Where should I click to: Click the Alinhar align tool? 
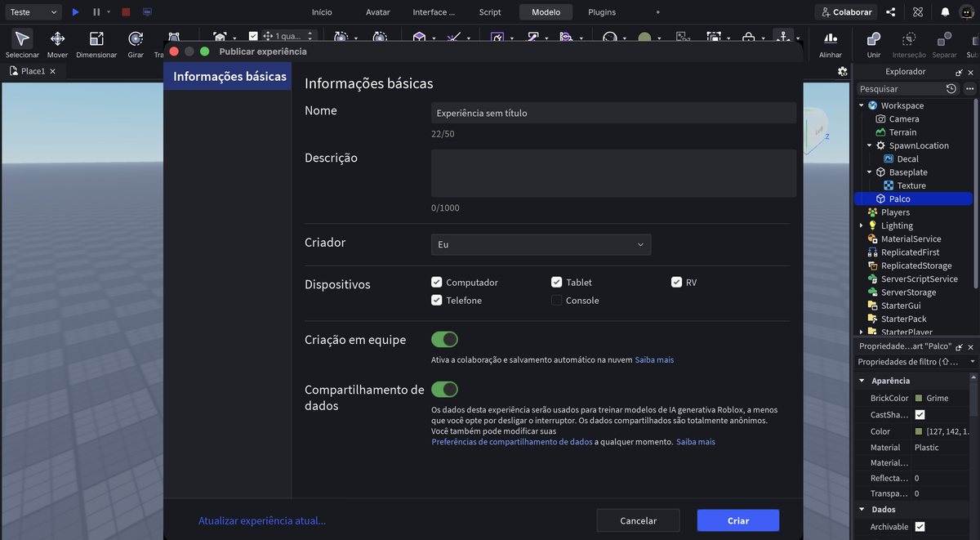click(831, 44)
